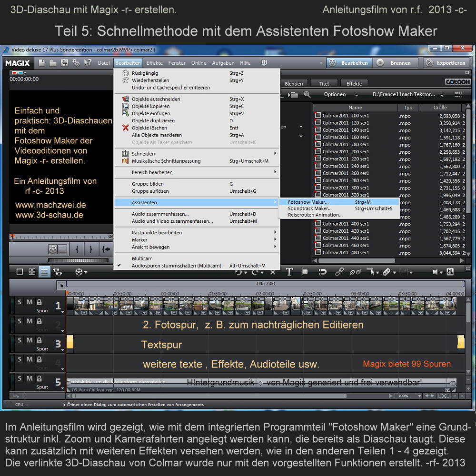The height and width of the screenshot is (476, 476).
Task: Expand Bereich bearbeiten submenu
Action: click(x=197, y=172)
